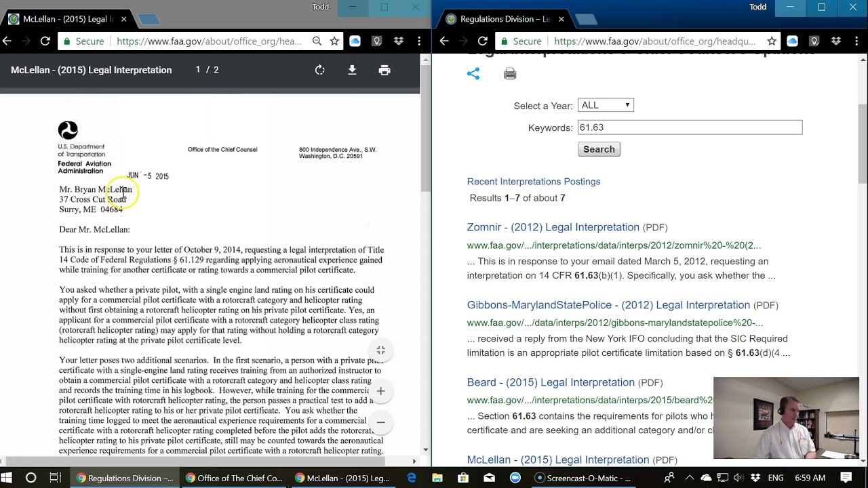868x488 pixels.
Task: Click the JUN -5 2015 date stamp
Action: [148, 176]
